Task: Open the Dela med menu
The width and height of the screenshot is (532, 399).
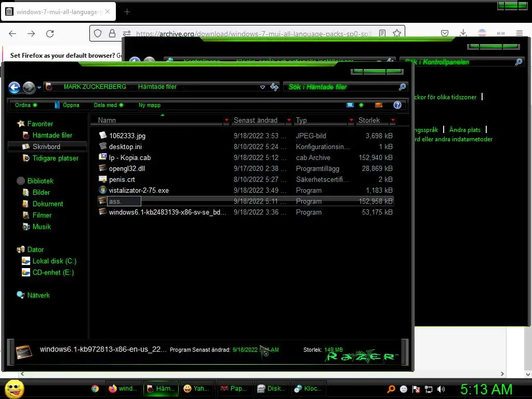Action: point(108,105)
